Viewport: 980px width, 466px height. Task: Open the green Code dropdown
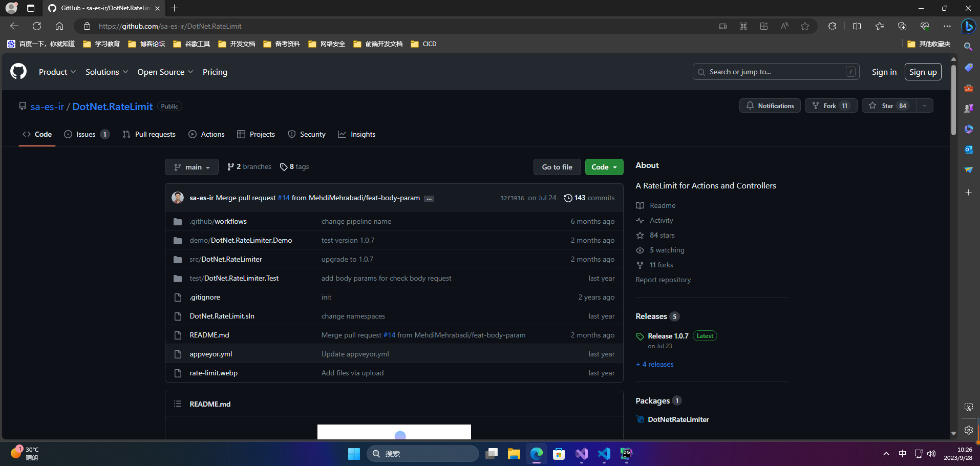(604, 167)
